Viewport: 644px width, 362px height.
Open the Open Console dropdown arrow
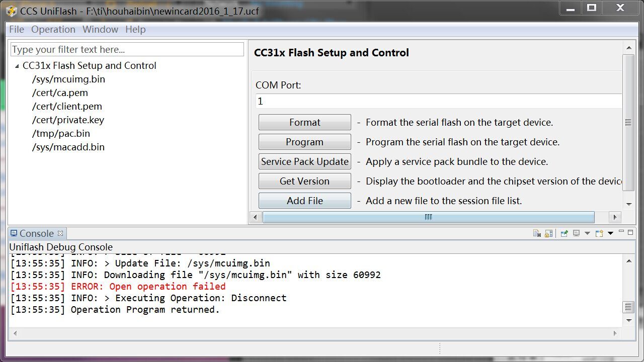610,233
